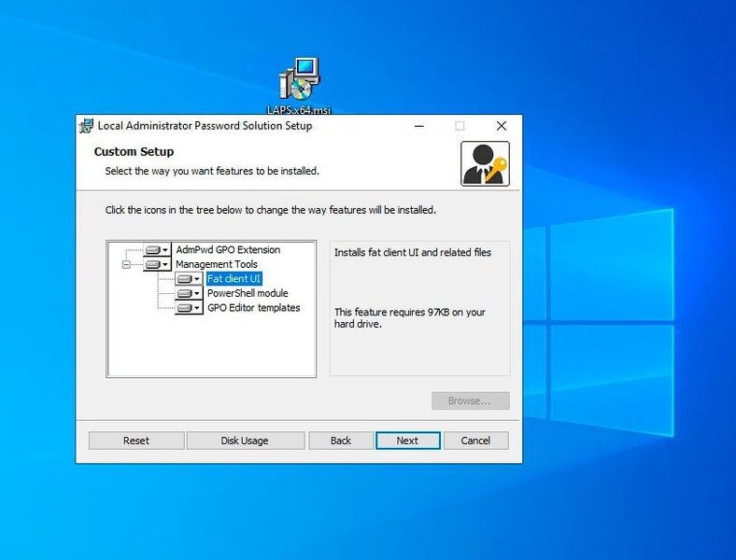Collapse the Management Tools tree node
This screenshot has width=736, height=560.
point(126,264)
